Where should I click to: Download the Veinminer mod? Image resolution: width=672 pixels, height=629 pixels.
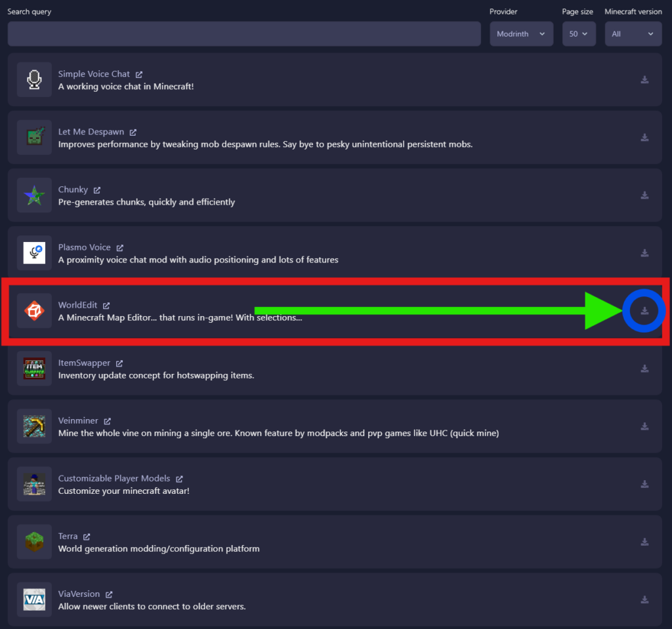[x=644, y=426]
